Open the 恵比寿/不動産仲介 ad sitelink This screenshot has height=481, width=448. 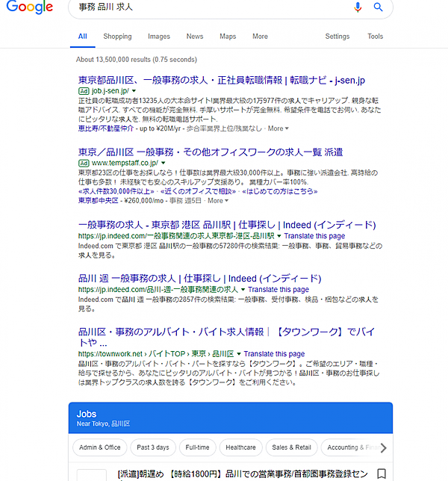(106, 128)
